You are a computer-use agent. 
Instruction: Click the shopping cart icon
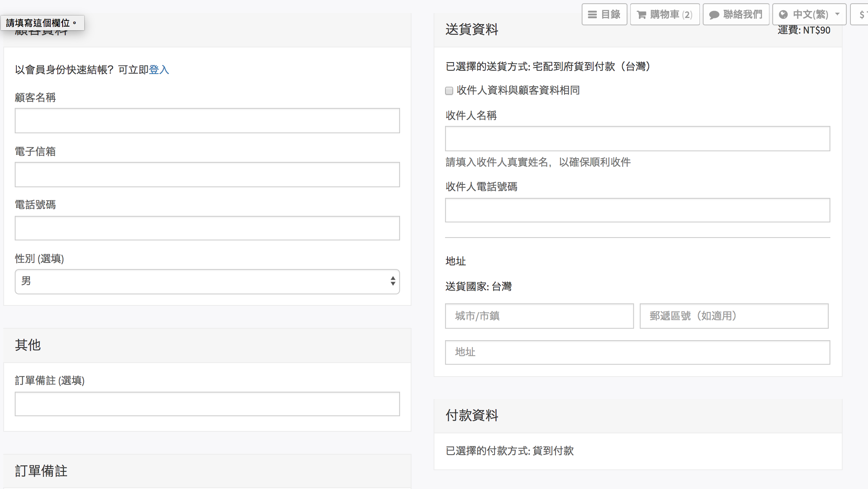point(641,15)
